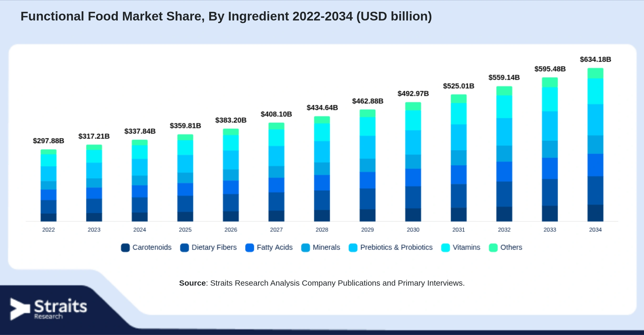Click the green Others segment of 2028 bar
Image resolution: width=644 pixels, height=335 pixels.
click(x=322, y=120)
